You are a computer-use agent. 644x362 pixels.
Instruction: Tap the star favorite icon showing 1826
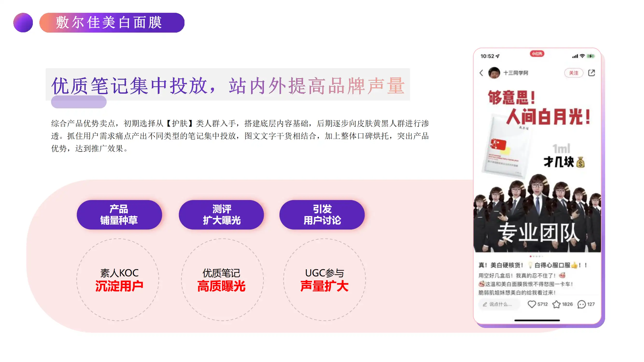[x=556, y=304]
